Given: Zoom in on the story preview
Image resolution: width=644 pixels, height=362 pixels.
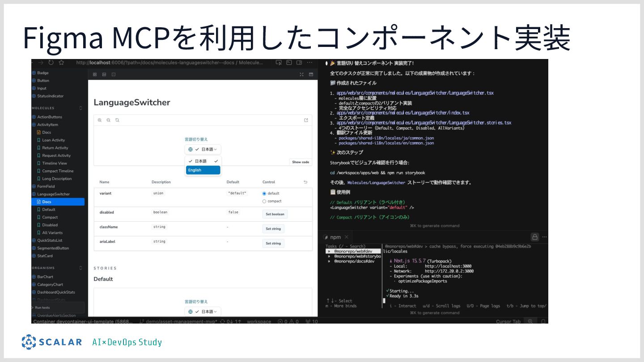Looking at the screenshot, I should (100, 120).
